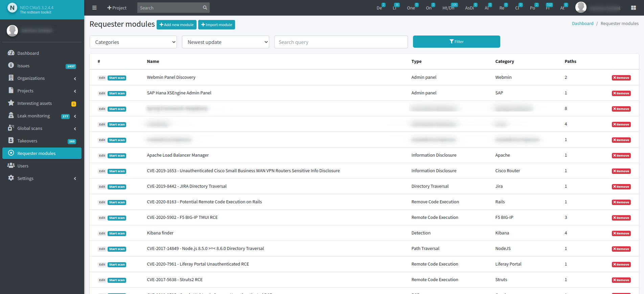Image resolution: width=644 pixels, height=294 pixels.
Task: Focus the top bar Search box
Action: pos(169,8)
